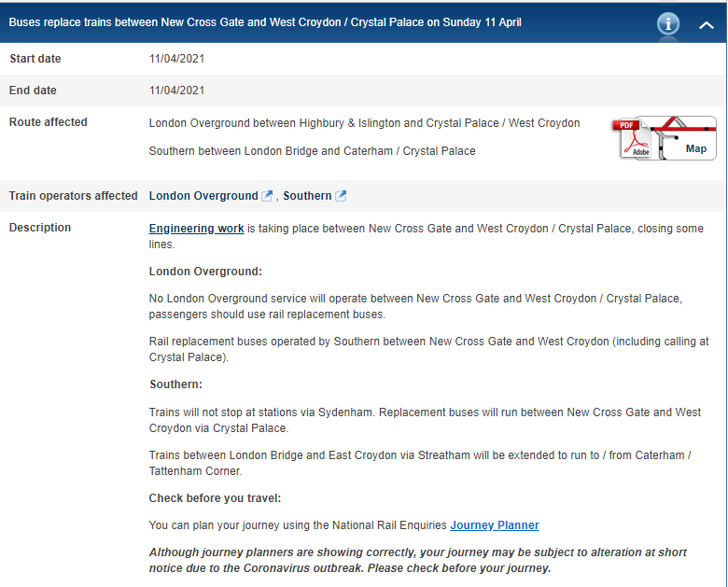Image resolution: width=728 pixels, height=587 pixels.
Task: Open the London Overground operator link
Action: click(x=203, y=196)
